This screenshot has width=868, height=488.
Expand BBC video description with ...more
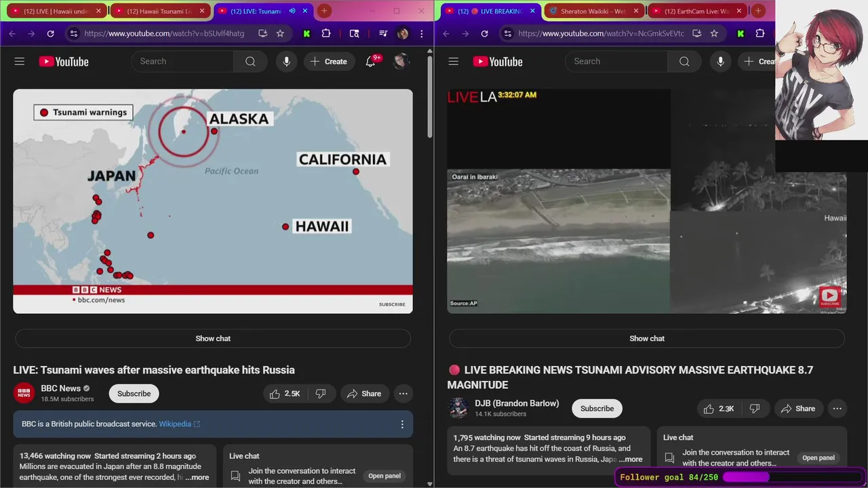pos(197,477)
